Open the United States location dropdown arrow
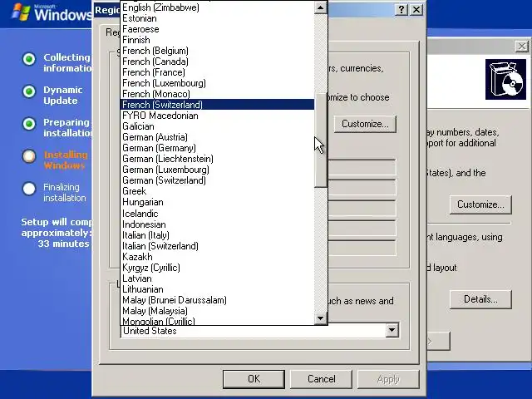Image resolution: width=532 pixels, height=399 pixels. click(392, 330)
